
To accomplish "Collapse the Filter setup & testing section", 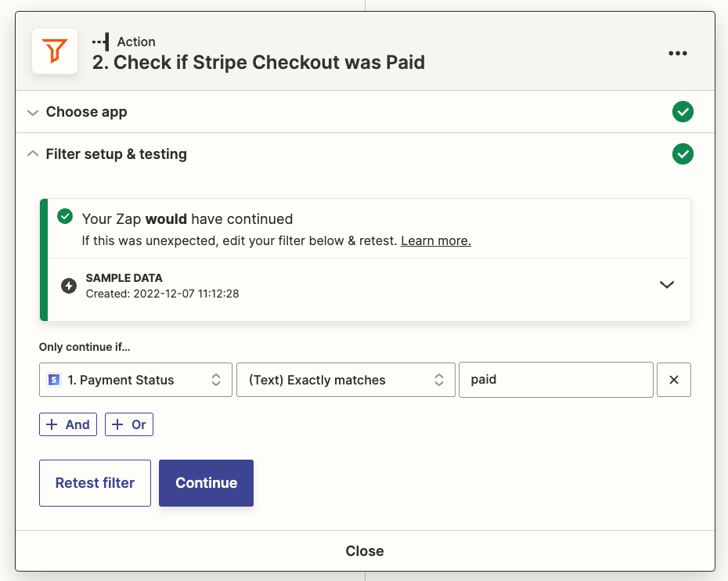I will coord(116,154).
